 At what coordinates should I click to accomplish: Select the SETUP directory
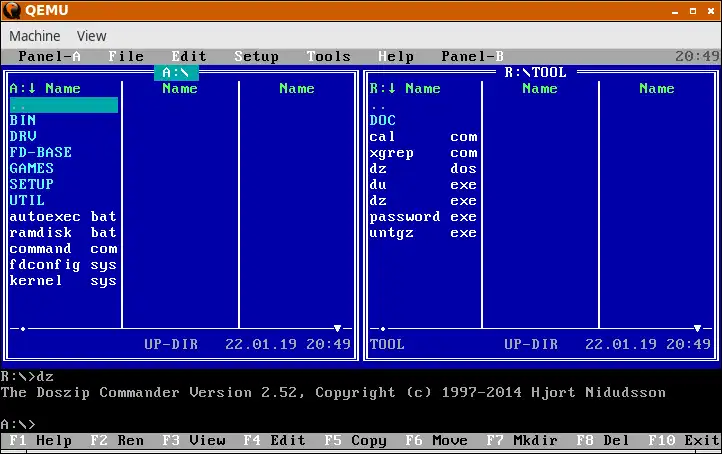[31, 184]
